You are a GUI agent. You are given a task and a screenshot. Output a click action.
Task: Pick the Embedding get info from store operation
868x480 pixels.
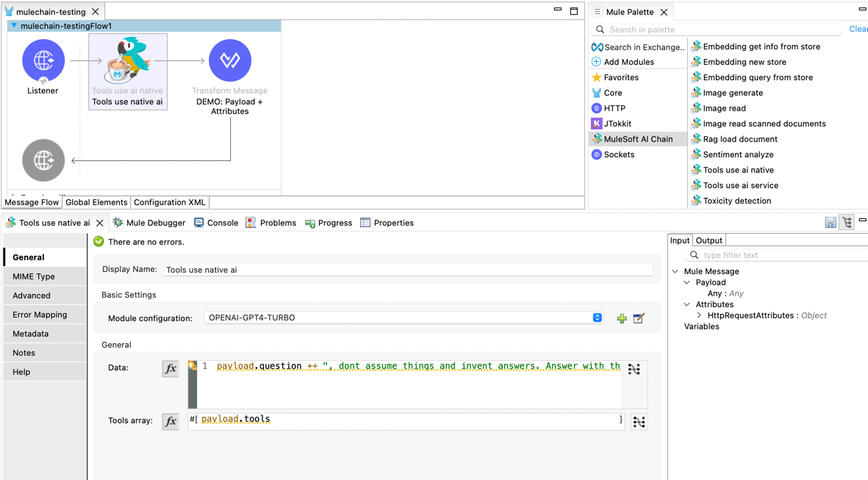pos(756,46)
